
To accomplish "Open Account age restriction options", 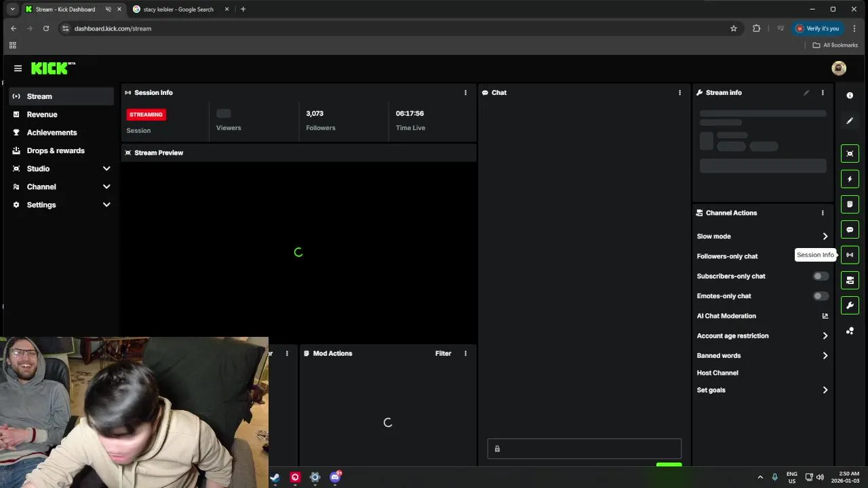I will click(825, 335).
